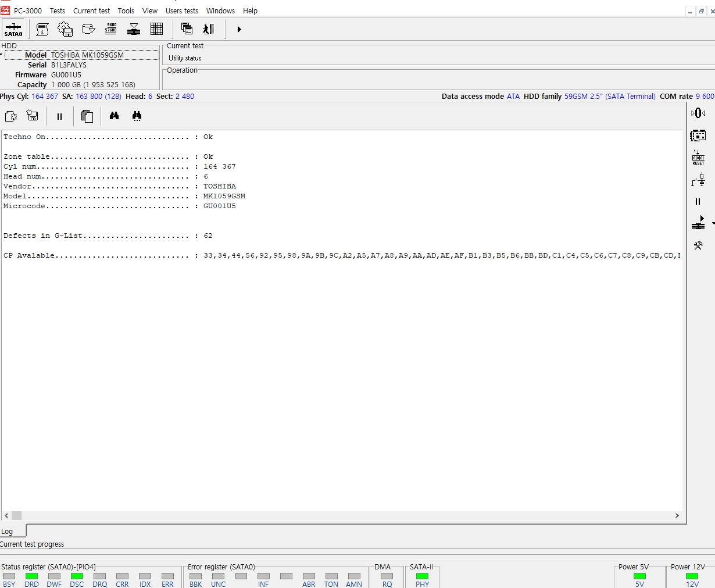Click the log scrollbar right arrow
The height and width of the screenshot is (588, 715).
tap(677, 515)
